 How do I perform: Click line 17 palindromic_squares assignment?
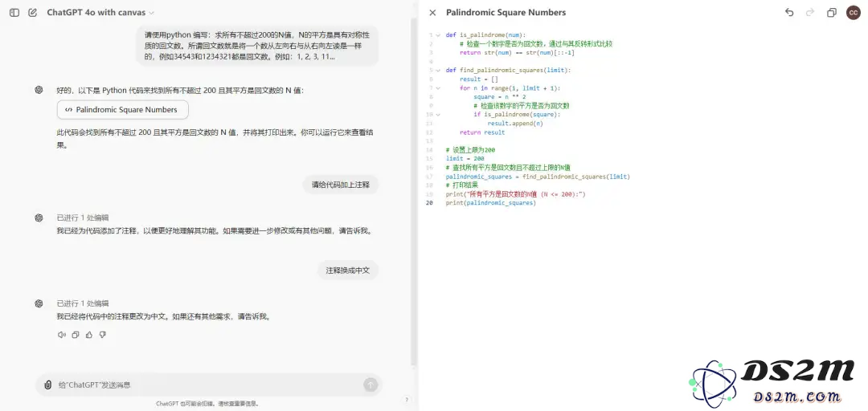(538, 177)
